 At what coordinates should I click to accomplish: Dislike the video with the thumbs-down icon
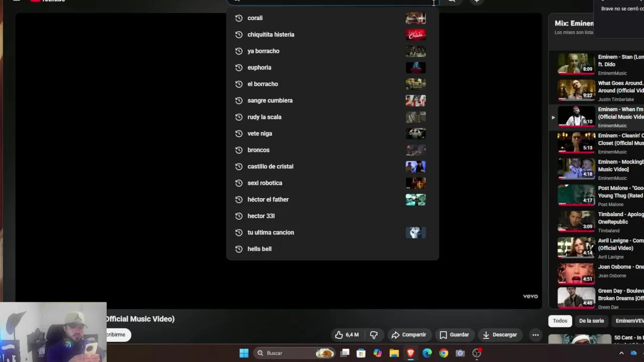coord(374,335)
